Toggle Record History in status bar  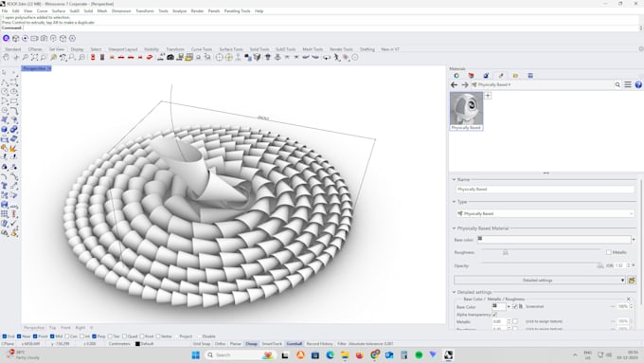(319, 344)
